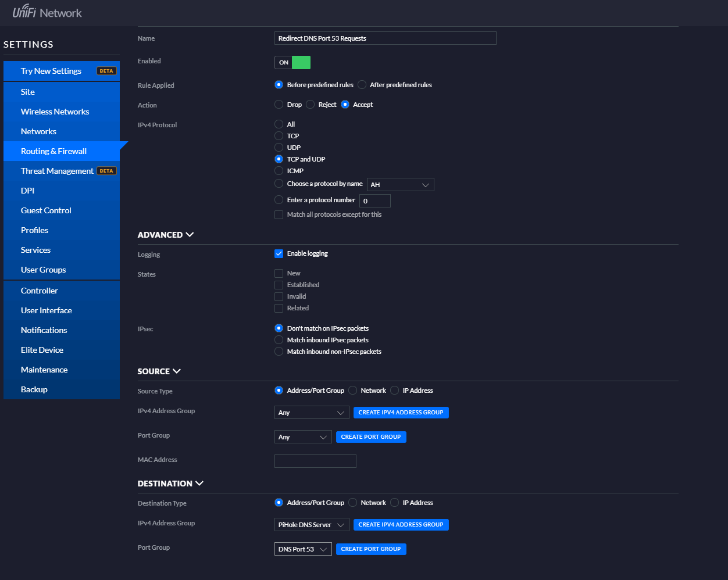Go to the Guest Control settings page

[x=46, y=210]
